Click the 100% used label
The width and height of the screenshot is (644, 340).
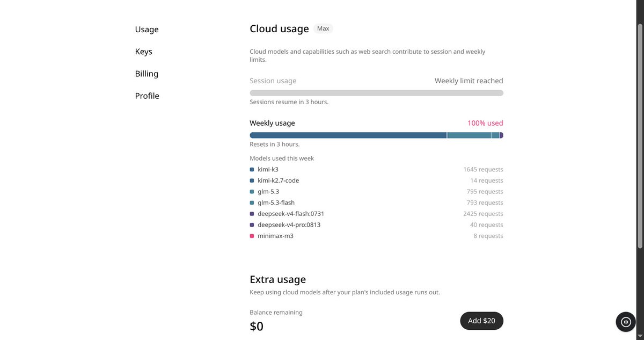[x=485, y=123]
